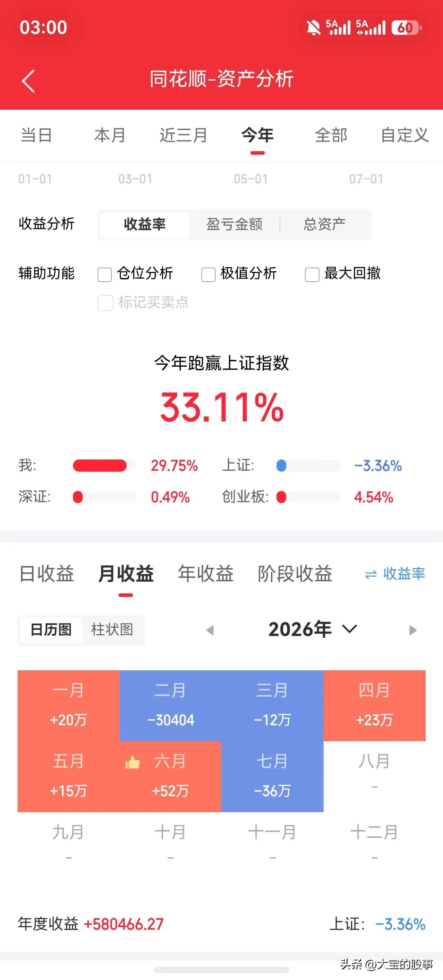Enable the 仓位分析 checkbox
This screenshot has height=980, width=443.
[105, 274]
